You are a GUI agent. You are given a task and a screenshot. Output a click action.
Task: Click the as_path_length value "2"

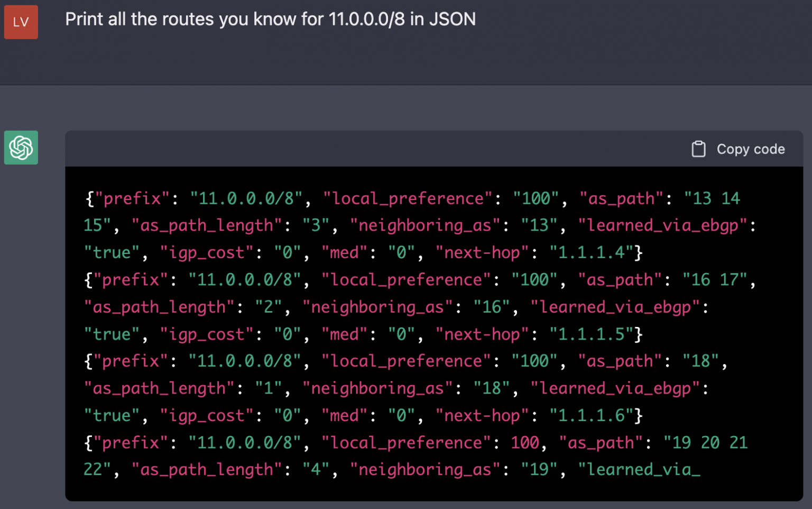[x=269, y=307]
